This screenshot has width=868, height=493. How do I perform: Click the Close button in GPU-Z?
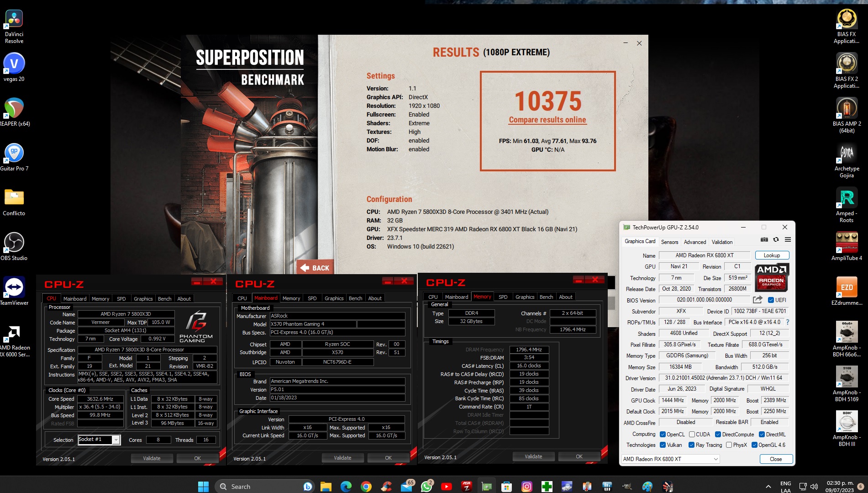[776, 459]
